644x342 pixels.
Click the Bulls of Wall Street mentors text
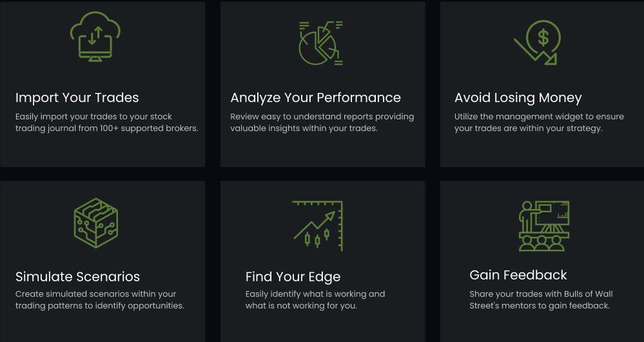(541, 299)
